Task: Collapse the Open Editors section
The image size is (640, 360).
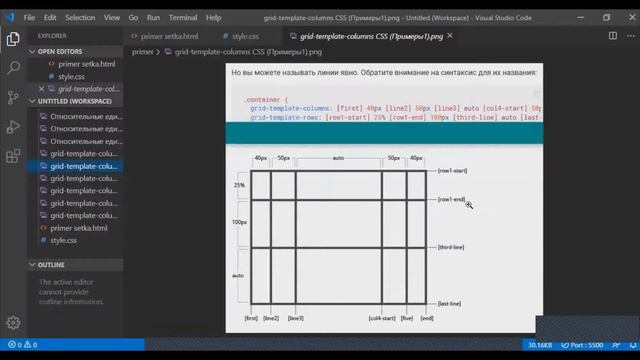Action: point(76,51)
